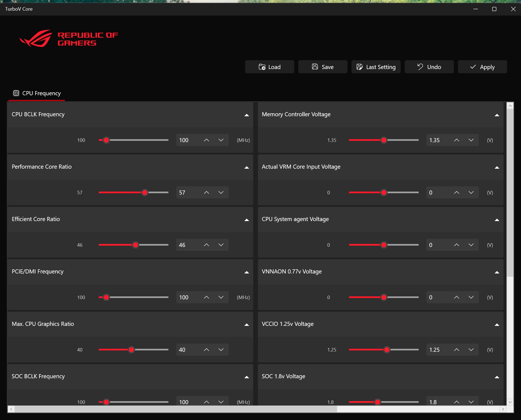
Task: Collapse the CPU BCLK Frequency section
Action: click(247, 115)
